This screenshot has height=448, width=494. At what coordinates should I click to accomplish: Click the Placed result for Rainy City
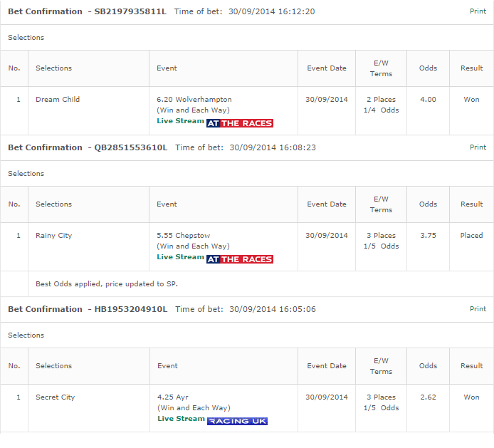click(471, 236)
